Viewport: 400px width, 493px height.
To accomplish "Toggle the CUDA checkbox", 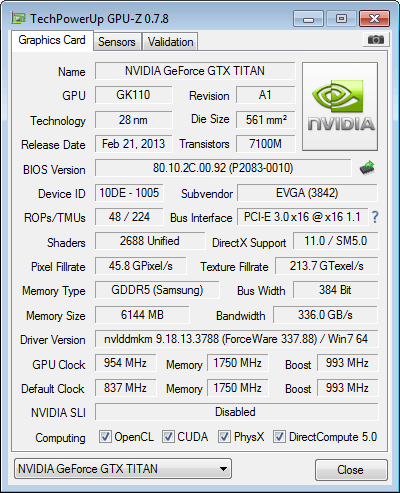I will click(x=168, y=436).
